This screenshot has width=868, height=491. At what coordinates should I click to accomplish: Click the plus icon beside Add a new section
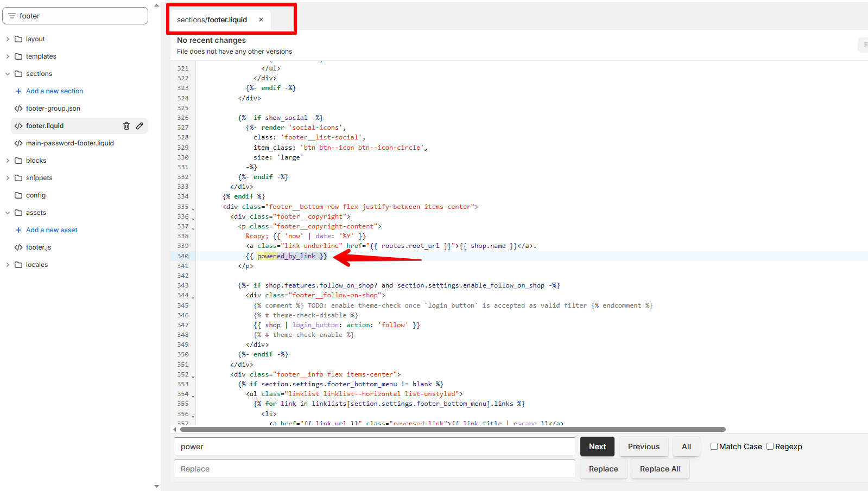(x=18, y=91)
